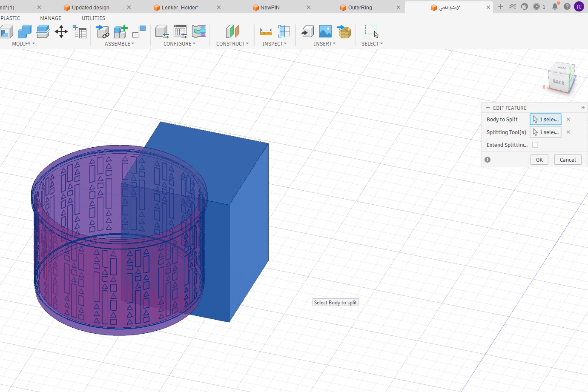The height and width of the screenshot is (392, 588).
Task: Click the Configure Model icon
Action: coord(162,31)
